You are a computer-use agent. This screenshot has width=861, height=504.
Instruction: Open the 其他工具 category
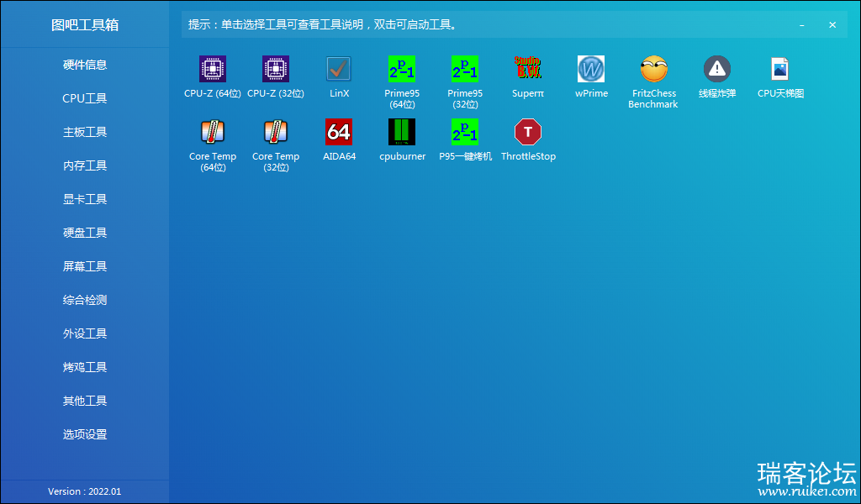[85, 401]
